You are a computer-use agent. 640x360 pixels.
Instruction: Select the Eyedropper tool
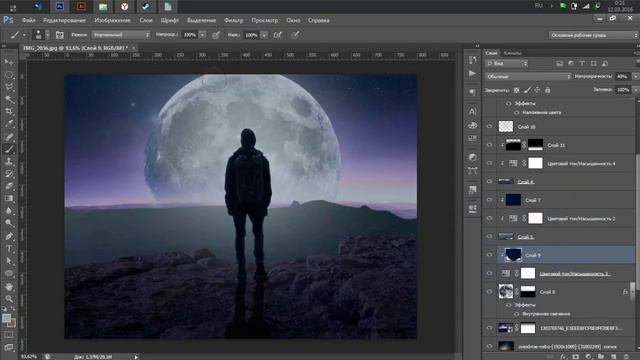tap(9, 124)
